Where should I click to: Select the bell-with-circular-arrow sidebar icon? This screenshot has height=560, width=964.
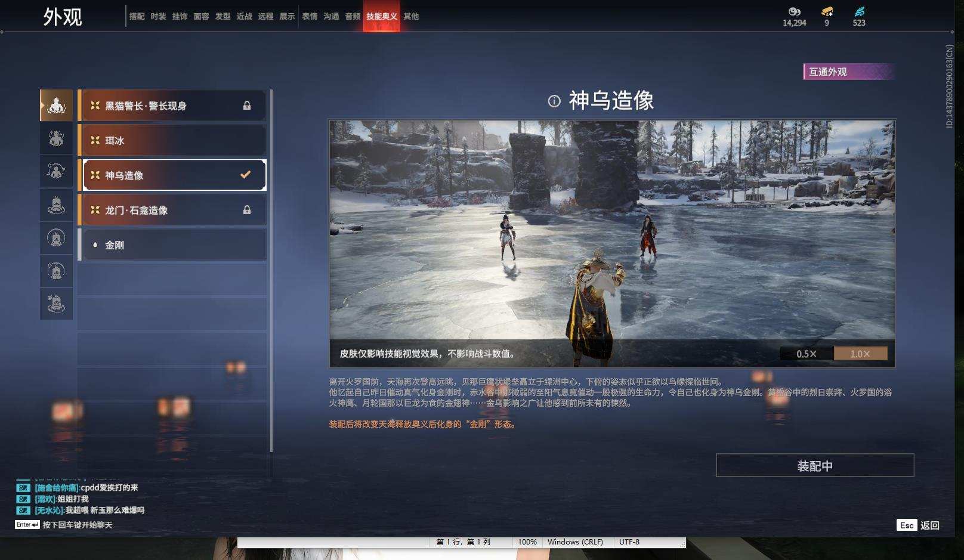[56, 271]
